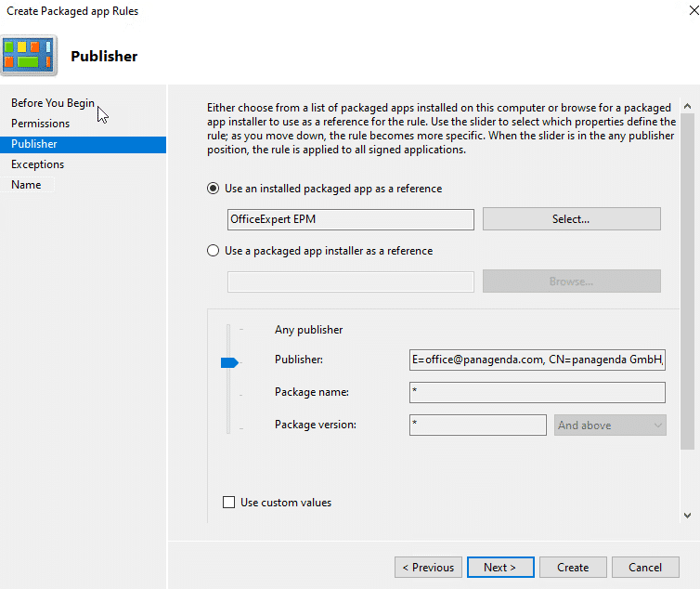Click the empty installer path field

pos(350,282)
